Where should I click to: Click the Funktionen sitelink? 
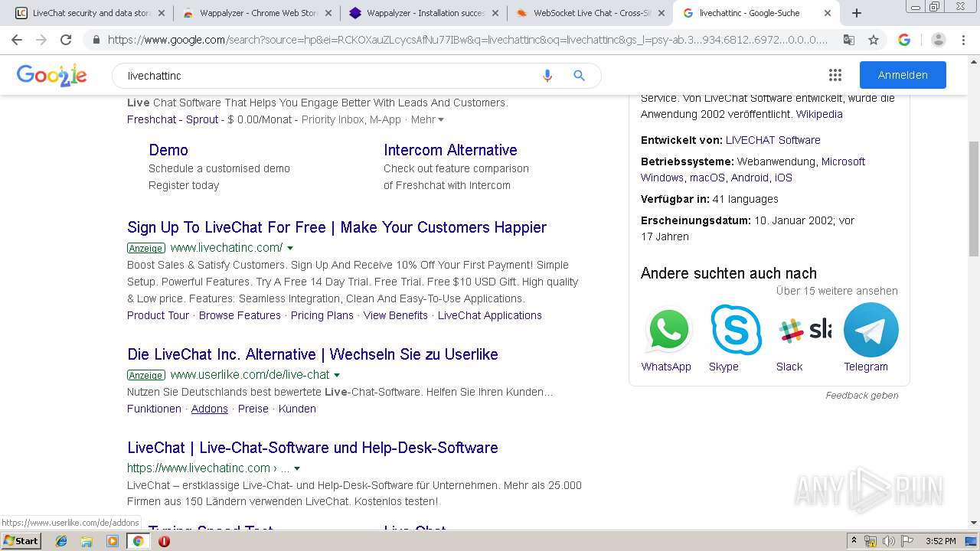(154, 409)
